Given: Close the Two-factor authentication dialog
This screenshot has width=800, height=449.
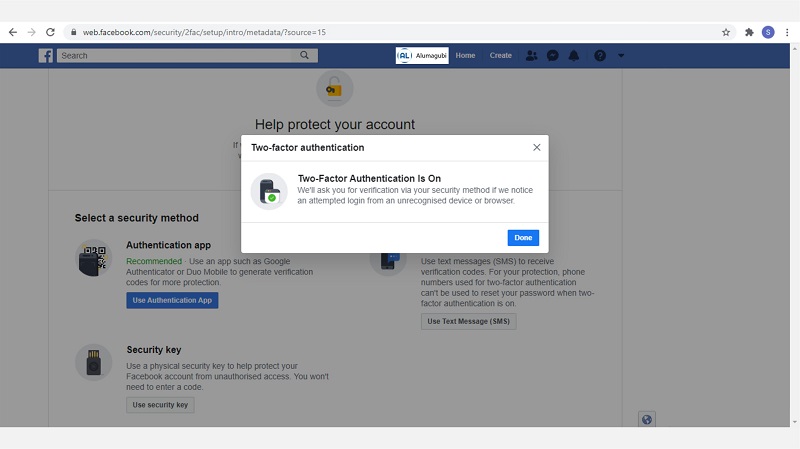Looking at the screenshot, I should point(537,147).
